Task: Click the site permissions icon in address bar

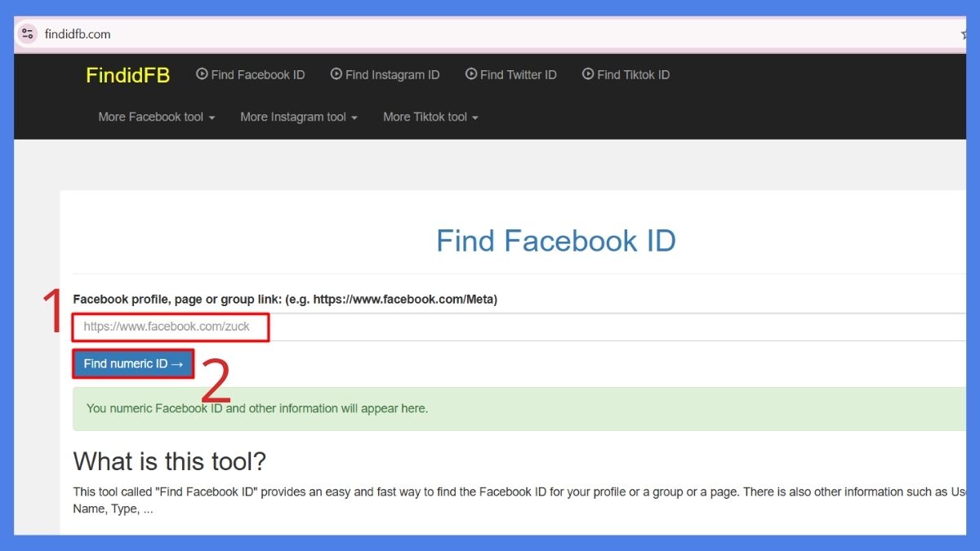Action: 27,33
